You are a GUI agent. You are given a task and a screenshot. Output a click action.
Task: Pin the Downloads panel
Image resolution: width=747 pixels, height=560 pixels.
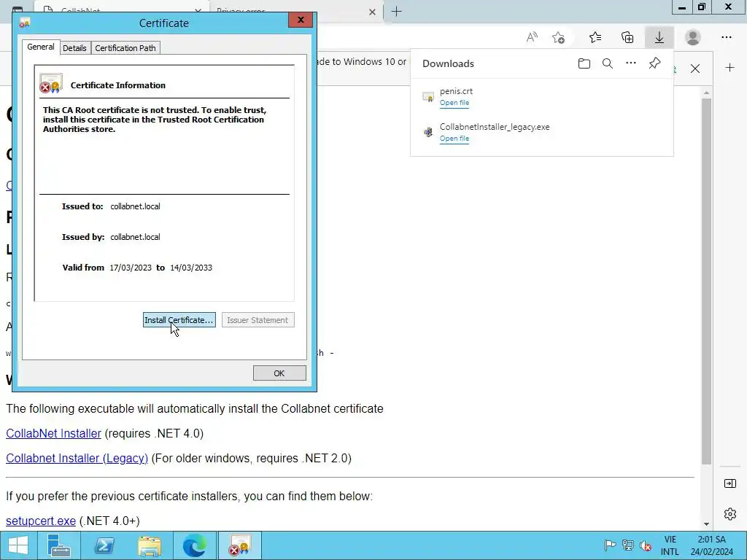[654, 63]
